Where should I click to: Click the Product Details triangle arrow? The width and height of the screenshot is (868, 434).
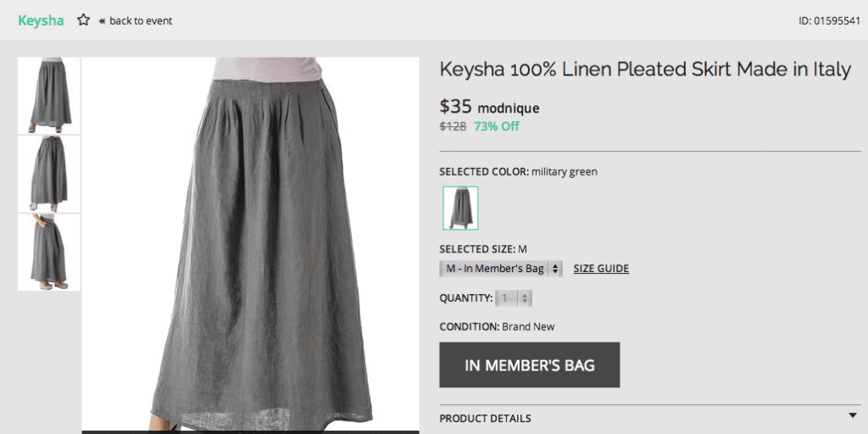[x=853, y=415]
